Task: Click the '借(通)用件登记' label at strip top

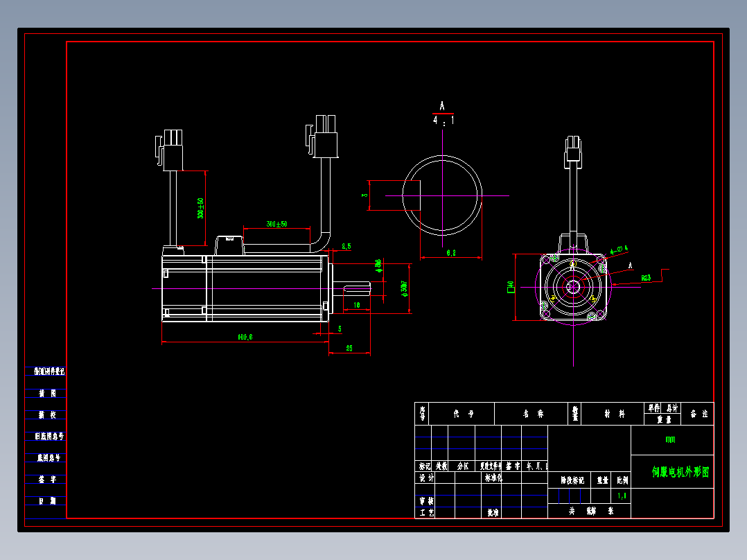Action: click(49, 371)
